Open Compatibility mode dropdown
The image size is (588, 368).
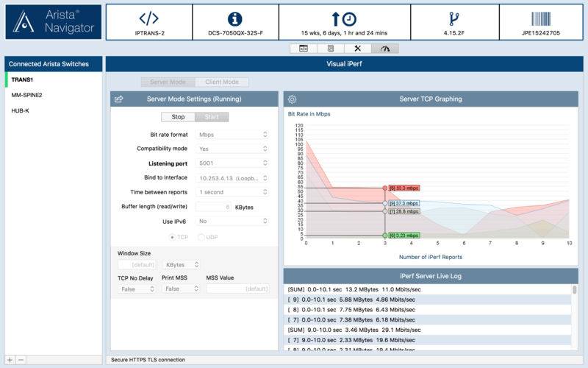pos(232,149)
